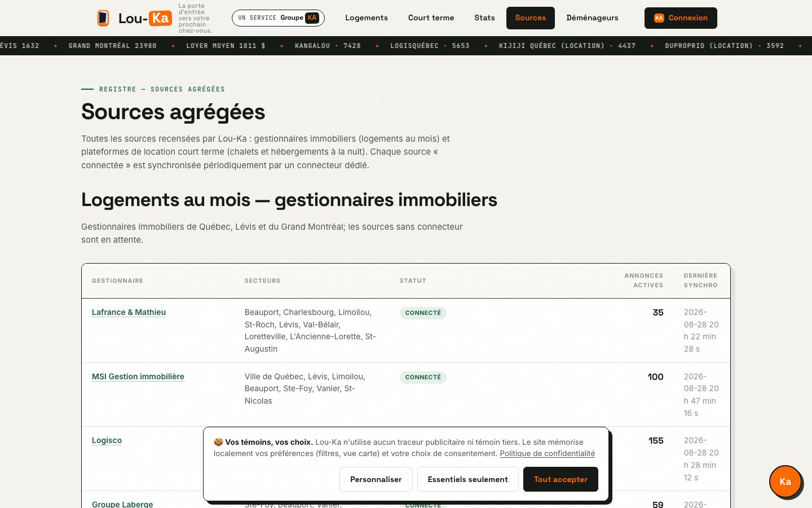The width and height of the screenshot is (812, 508).
Task: Click Connecté badge in Lafrance & Mathieu row
Action: point(423,313)
